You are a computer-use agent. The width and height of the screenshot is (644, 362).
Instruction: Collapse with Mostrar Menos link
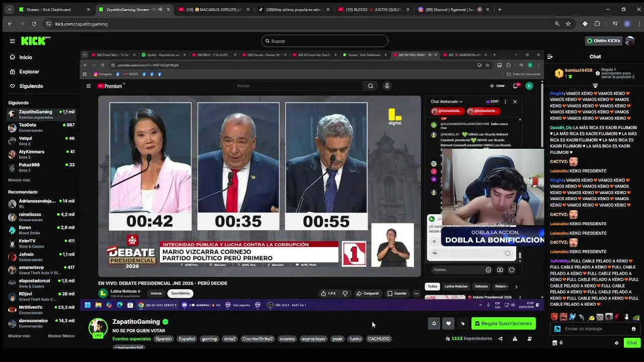click(61, 336)
